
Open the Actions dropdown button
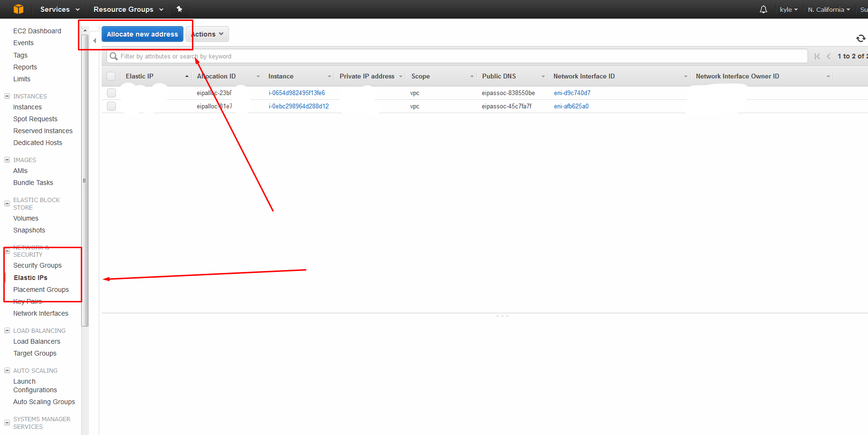point(208,34)
